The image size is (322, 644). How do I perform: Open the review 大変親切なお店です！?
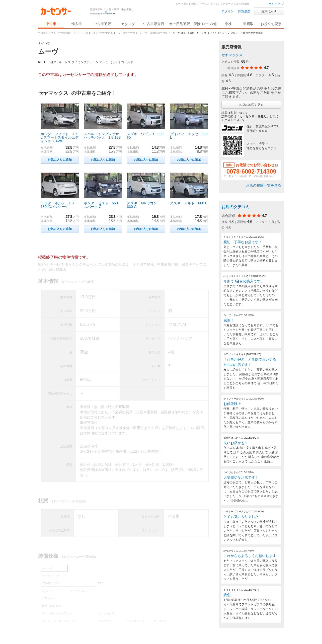(x=241, y=477)
